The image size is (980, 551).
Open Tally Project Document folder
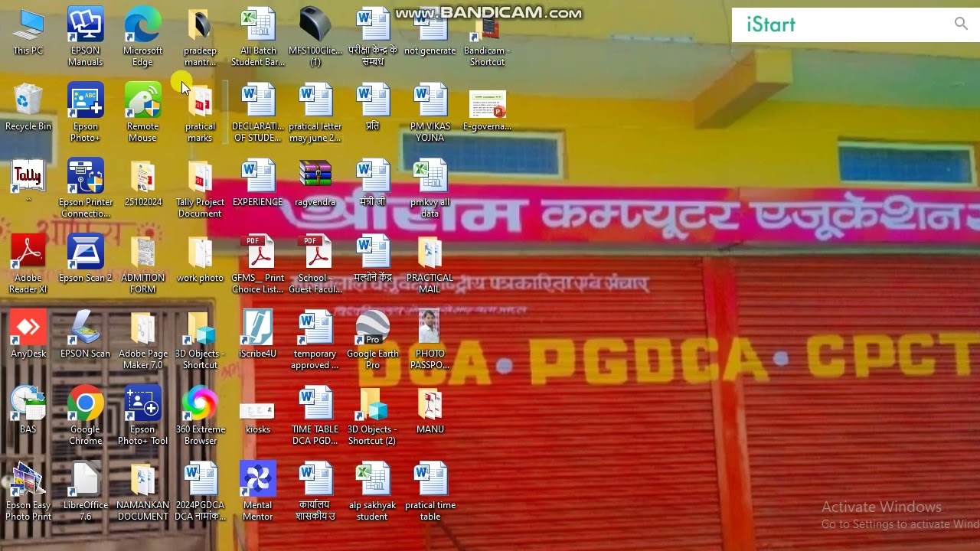point(200,189)
